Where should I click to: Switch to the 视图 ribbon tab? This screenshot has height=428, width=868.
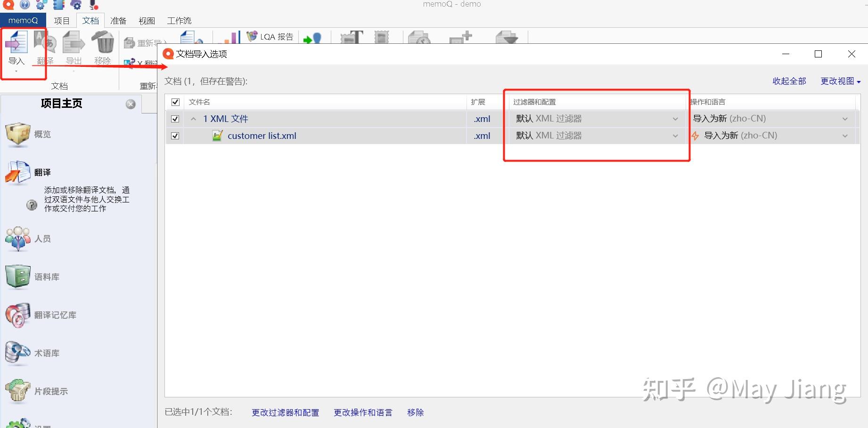[x=147, y=21]
